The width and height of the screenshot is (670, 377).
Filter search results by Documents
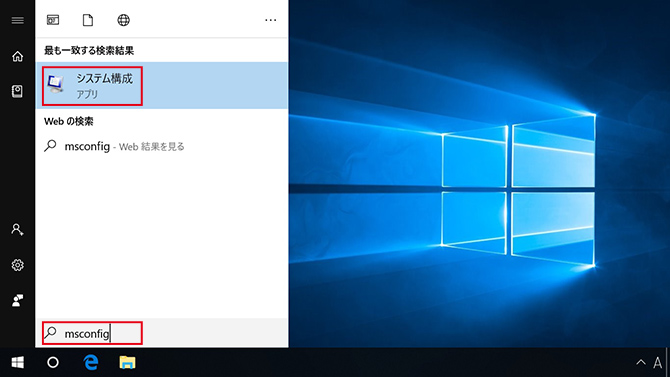[88, 20]
